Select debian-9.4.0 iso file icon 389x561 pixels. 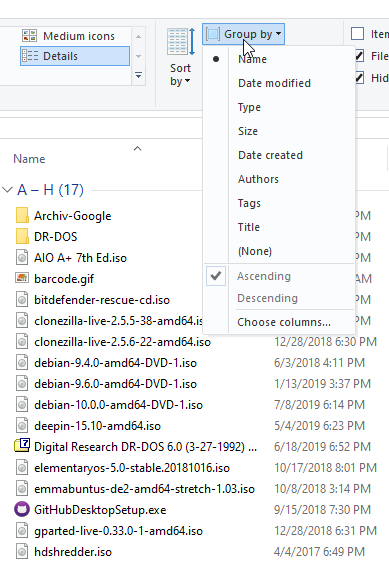pos(22,363)
